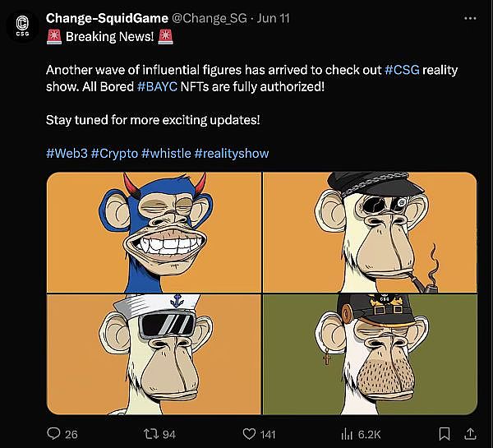Click the reply comment icon

click(x=54, y=433)
